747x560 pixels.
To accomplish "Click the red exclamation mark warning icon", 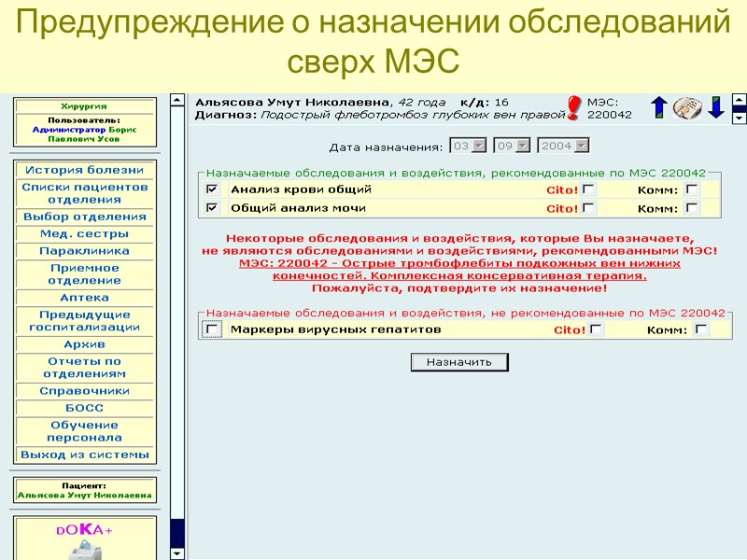I will 573,107.
